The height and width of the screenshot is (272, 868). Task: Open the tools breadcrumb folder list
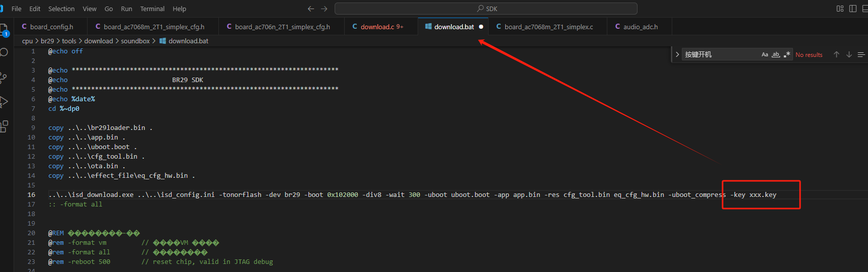pos(69,41)
